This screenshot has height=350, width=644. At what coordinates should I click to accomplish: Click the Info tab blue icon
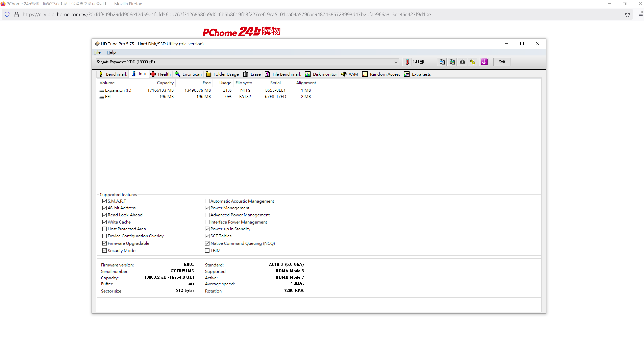tap(134, 74)
